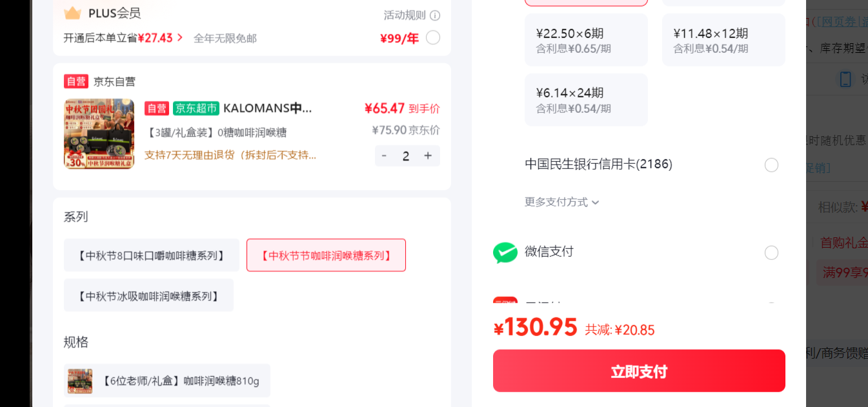Click the product thumbnail of KALOMANS gift box
Screen dimensions: 868x407
(99, 134)
